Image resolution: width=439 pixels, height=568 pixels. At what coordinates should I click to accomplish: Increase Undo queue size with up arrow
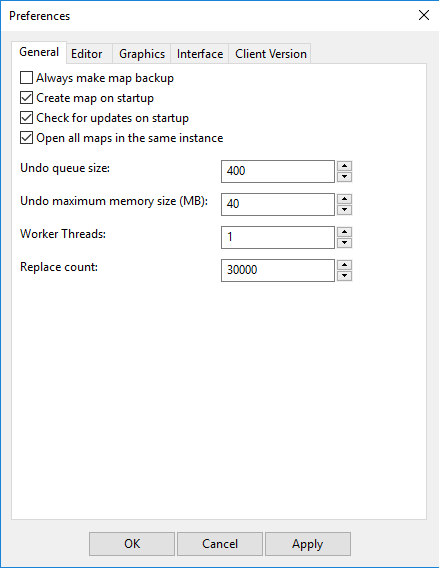point(344,166)
